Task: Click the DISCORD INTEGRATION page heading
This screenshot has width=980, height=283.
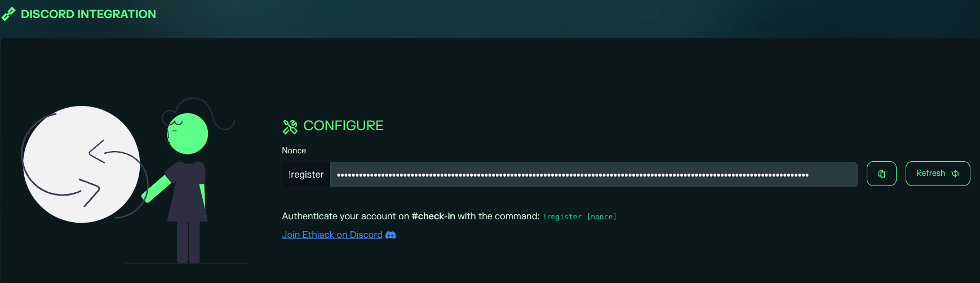Action: tap(88, 14)
